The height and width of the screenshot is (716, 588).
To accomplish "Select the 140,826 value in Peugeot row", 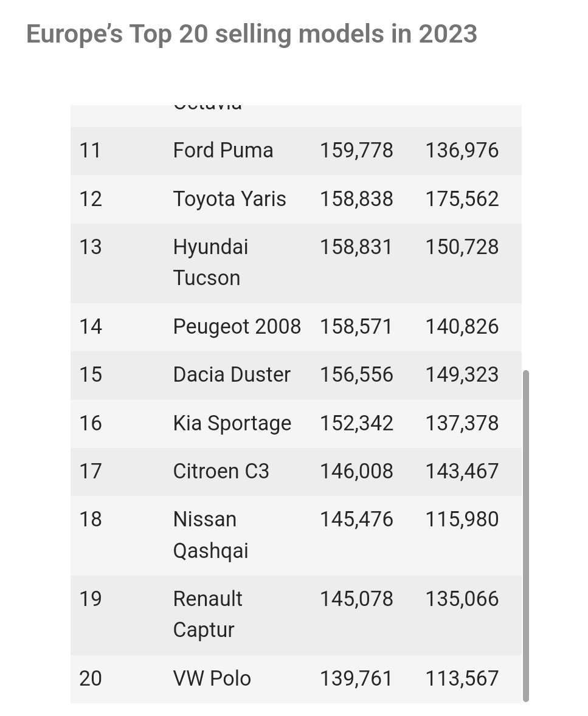I will pyautogui.click(x=462, y=326).
